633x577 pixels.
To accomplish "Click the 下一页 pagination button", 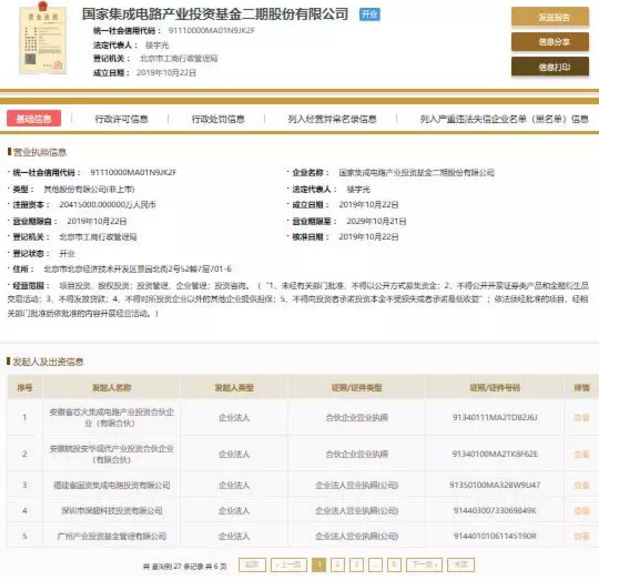I will [x=426, y=564].
